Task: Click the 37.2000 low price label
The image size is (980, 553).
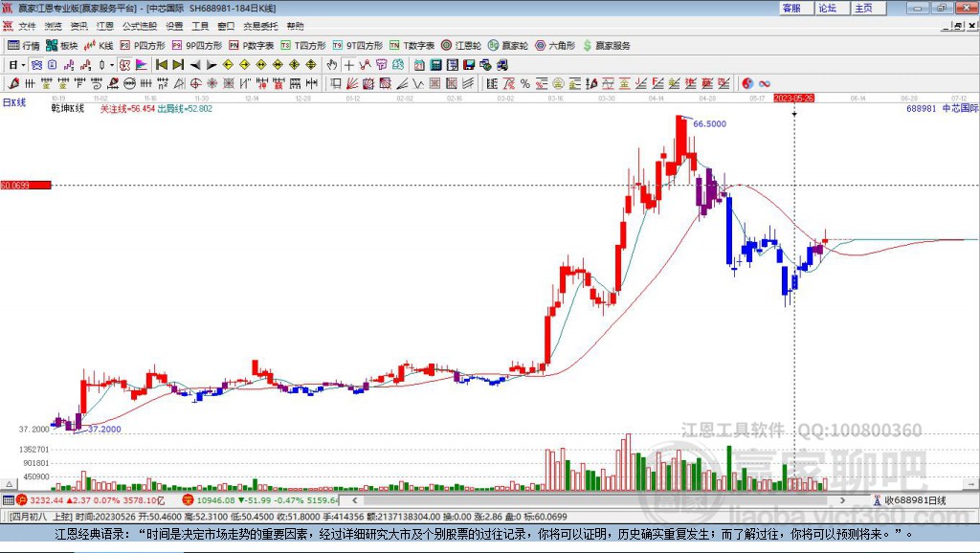Action: [104, 430]
